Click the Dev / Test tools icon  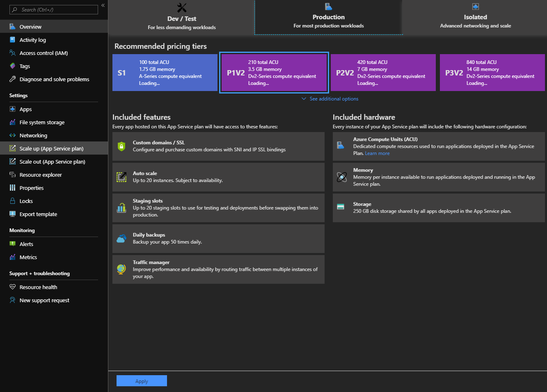(182, 7)
